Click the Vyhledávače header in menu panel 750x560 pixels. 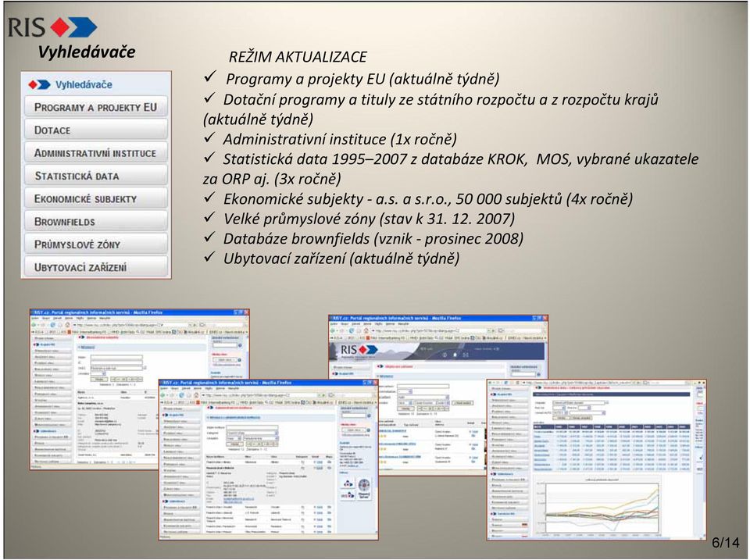84,84
